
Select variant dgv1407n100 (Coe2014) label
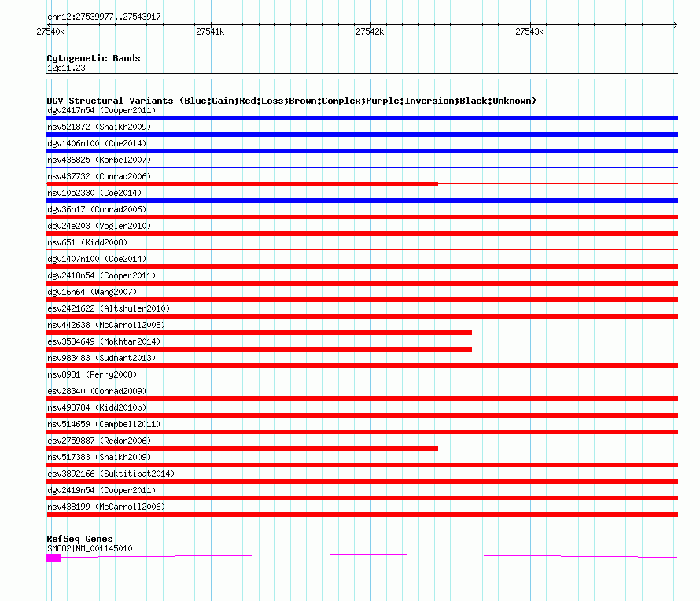[x=97, y=259]
